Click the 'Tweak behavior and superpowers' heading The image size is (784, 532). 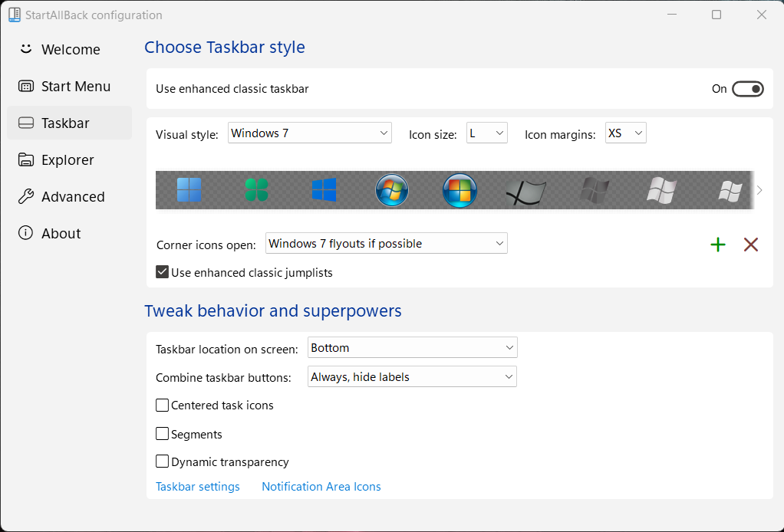273,310
